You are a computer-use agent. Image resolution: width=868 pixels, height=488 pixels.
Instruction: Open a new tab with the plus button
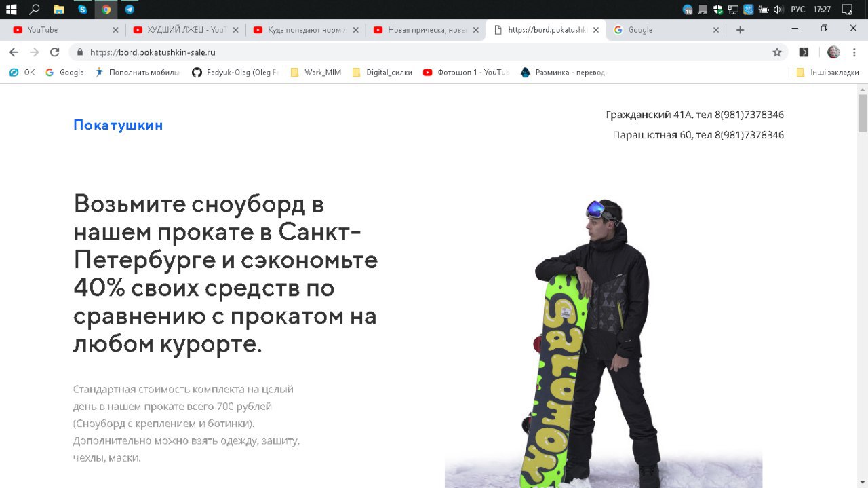(x=740, y=30)
